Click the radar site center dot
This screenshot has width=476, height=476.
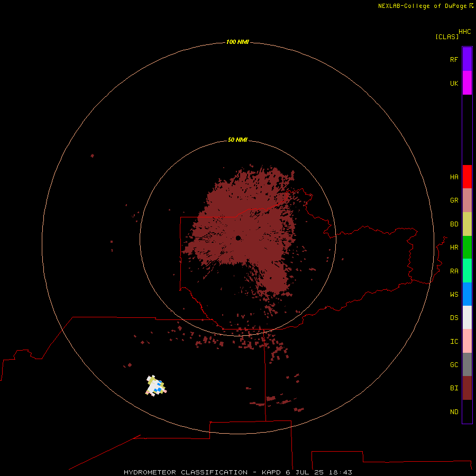(x=238, y=238)
